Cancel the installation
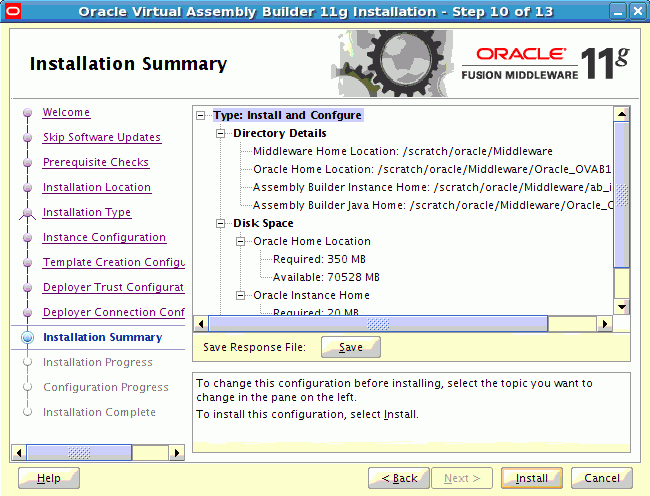 click(x=602, y=478)
